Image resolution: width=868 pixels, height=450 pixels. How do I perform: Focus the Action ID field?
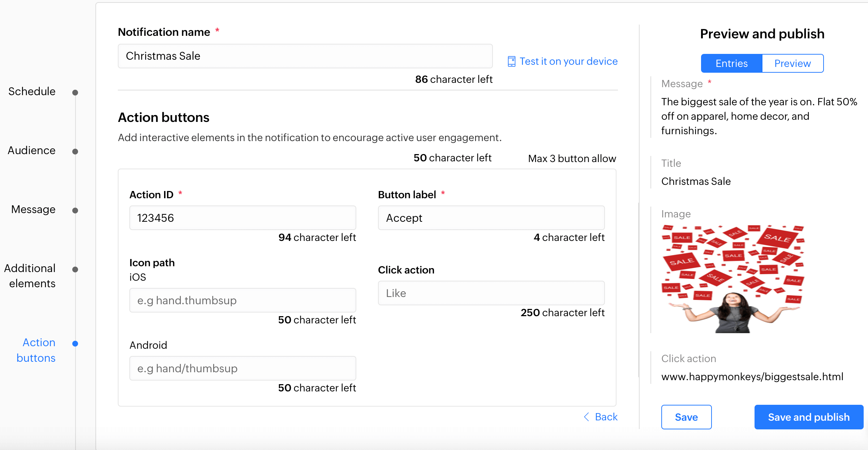[242, 218]
